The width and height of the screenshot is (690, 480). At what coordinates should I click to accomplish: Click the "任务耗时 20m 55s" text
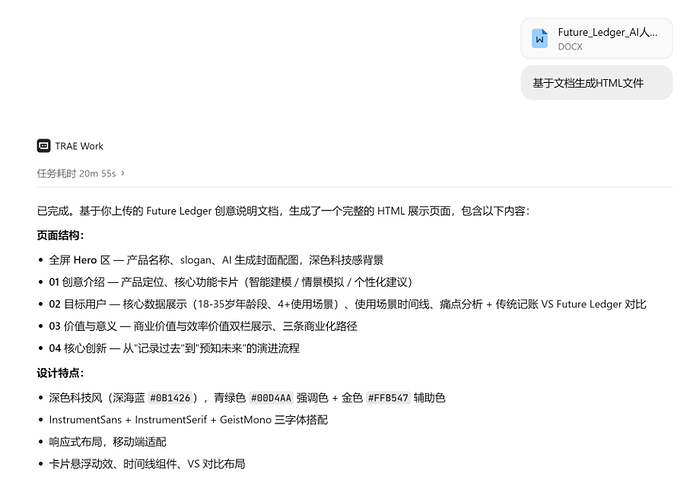click(x=76, y=173)
